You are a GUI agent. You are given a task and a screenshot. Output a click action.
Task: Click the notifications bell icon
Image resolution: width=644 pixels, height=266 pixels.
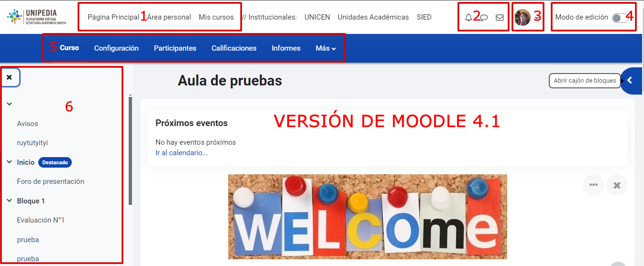pyautogui.click(x=468, y=18)
